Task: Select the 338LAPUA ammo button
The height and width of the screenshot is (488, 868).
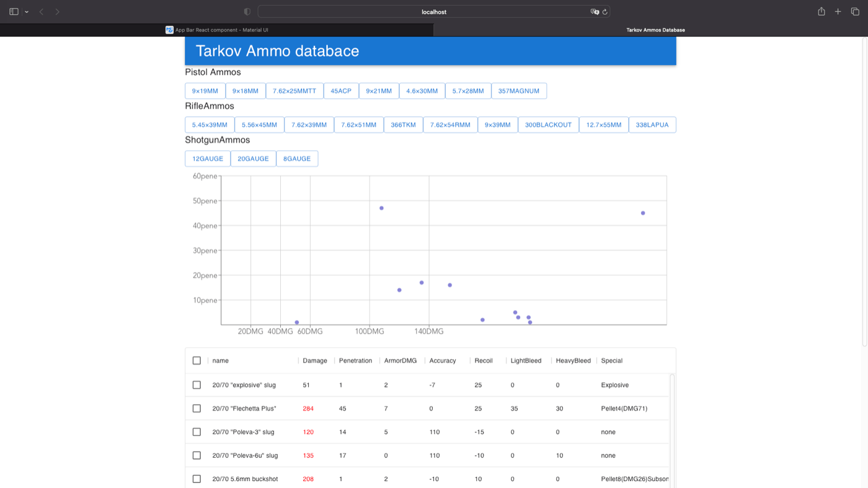Action: click(x=652, y=125)
